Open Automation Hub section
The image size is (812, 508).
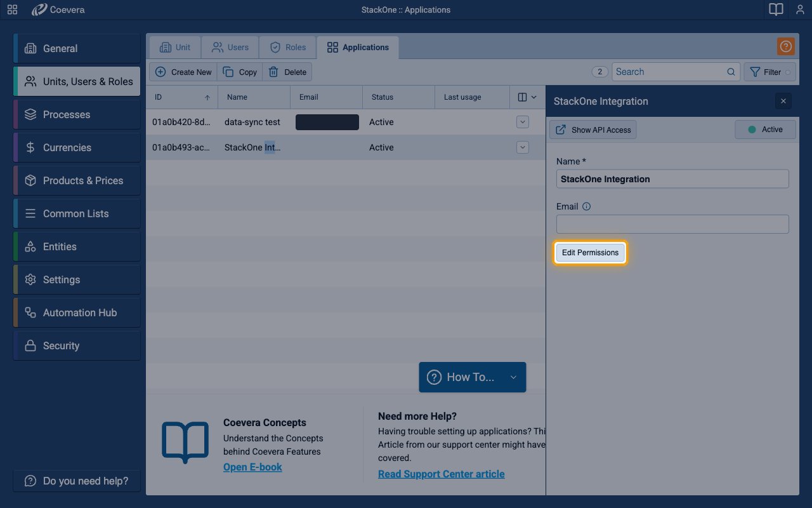77,312
